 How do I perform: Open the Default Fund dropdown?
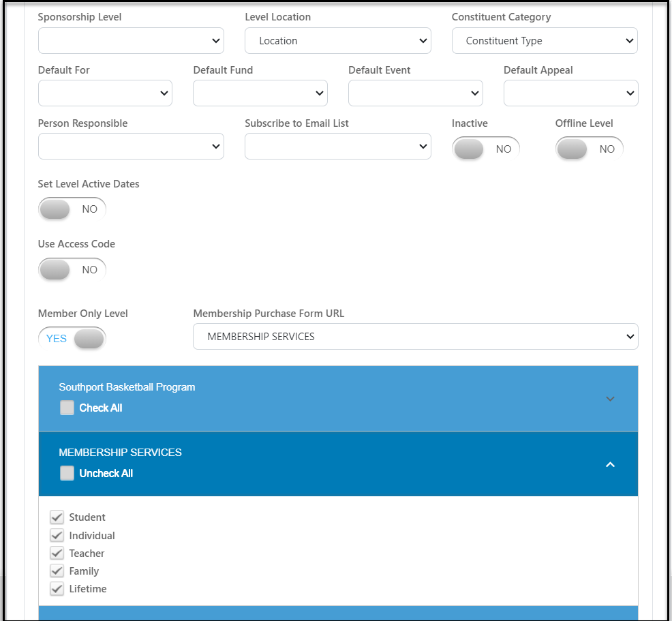tap(260, 93)
